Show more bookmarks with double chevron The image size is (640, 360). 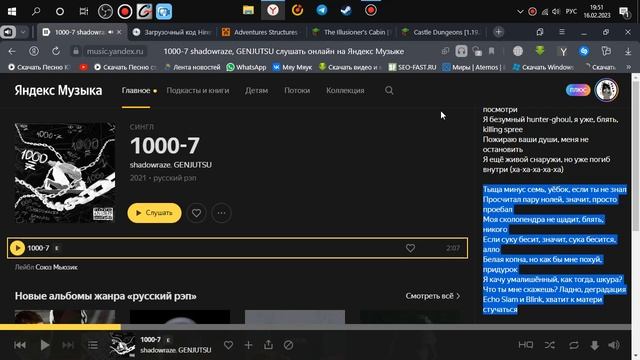628,67
